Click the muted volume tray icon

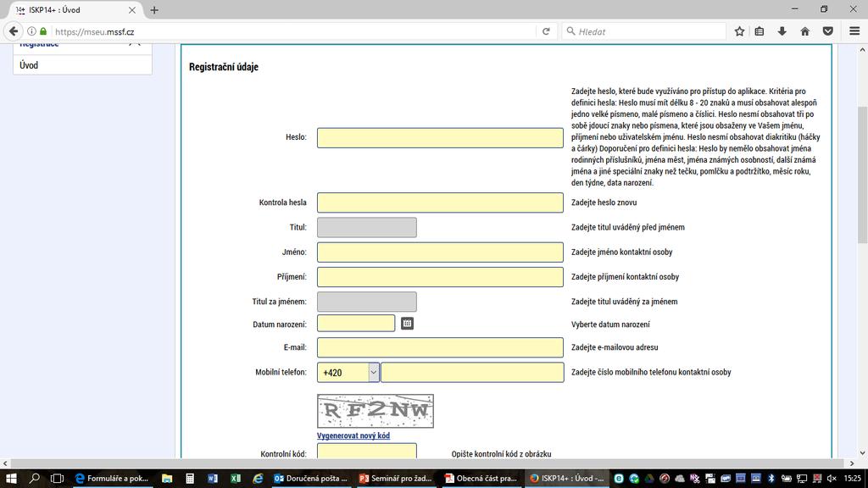[x=832, y=478]
